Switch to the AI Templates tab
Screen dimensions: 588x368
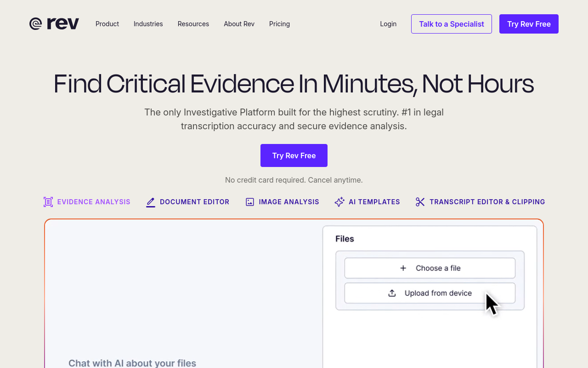point(374,202)
